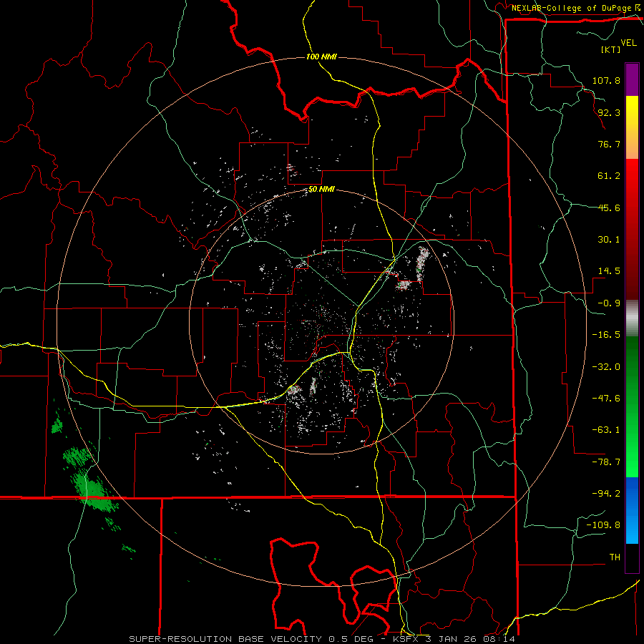This screenshot has width=644, height=644.
Task: Click the -109.8 legend value
Action: (x=603, y=525)
